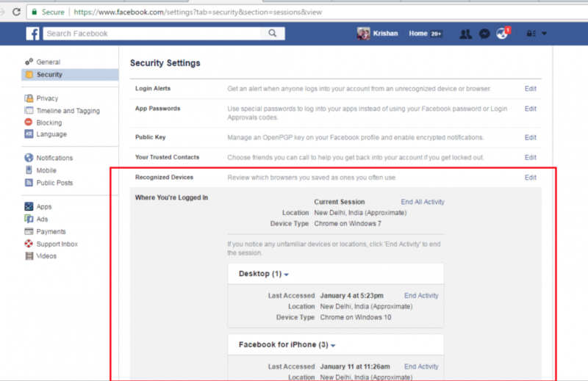The width and height of the screenshot is (588, 381).
Task: Click the search magnifier button
Action: (273, 33)
